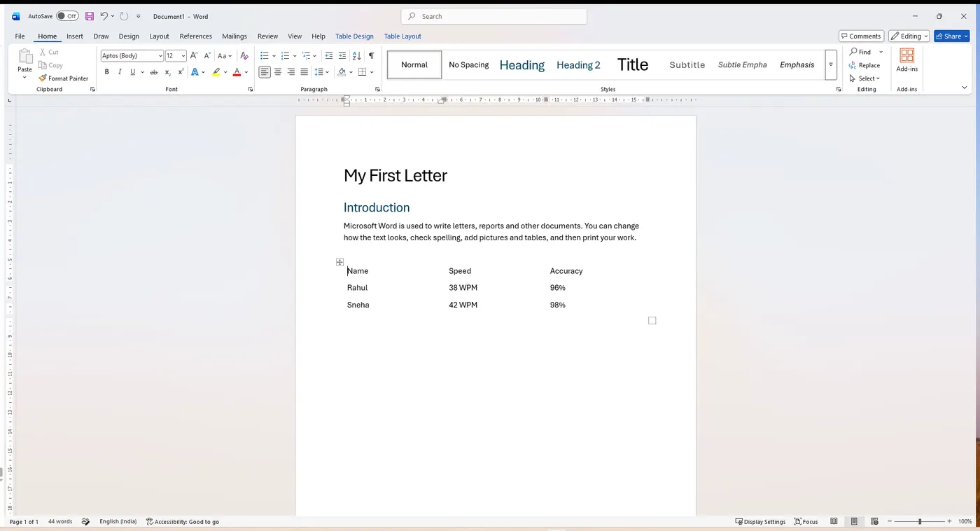Toggle Print Layout view

coord(854,521)
